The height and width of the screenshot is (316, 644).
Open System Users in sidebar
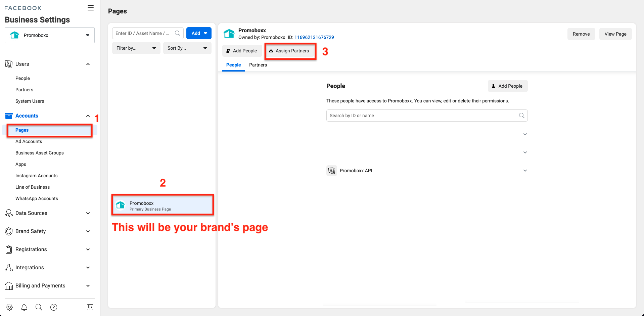(x=30, y=101)
